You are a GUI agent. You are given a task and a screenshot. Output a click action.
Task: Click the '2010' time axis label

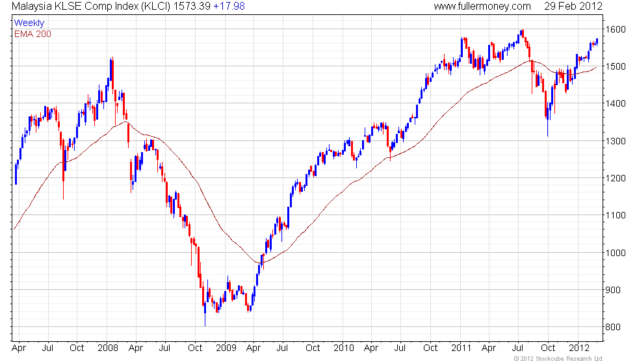[x=344, y=348]
